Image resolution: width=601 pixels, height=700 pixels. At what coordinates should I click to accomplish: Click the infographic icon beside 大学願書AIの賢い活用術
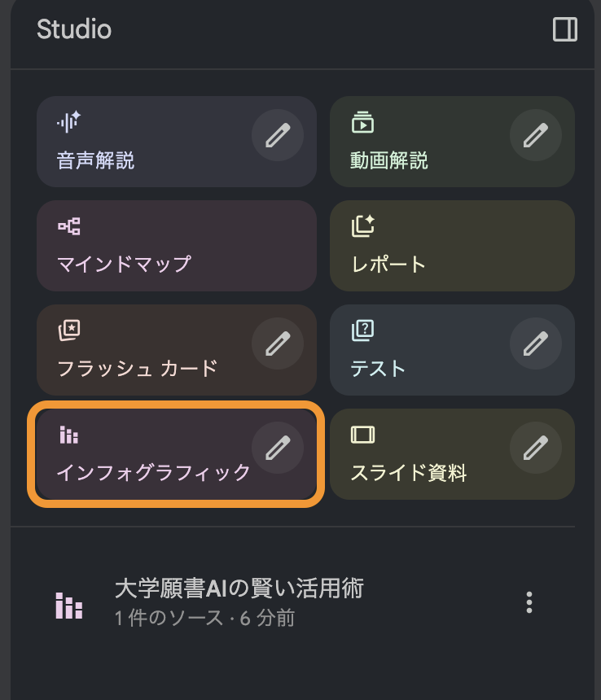[68, 604]
